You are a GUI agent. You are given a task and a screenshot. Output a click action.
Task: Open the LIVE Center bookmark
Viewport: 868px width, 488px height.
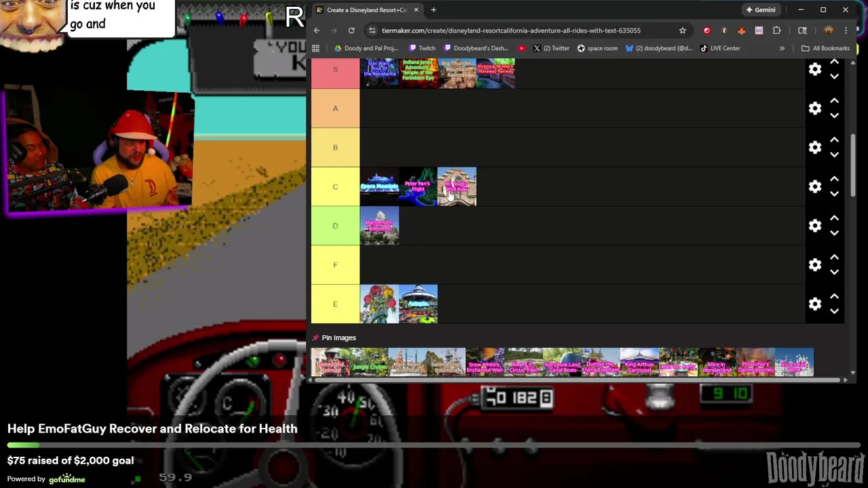click(x=720, y=48)
